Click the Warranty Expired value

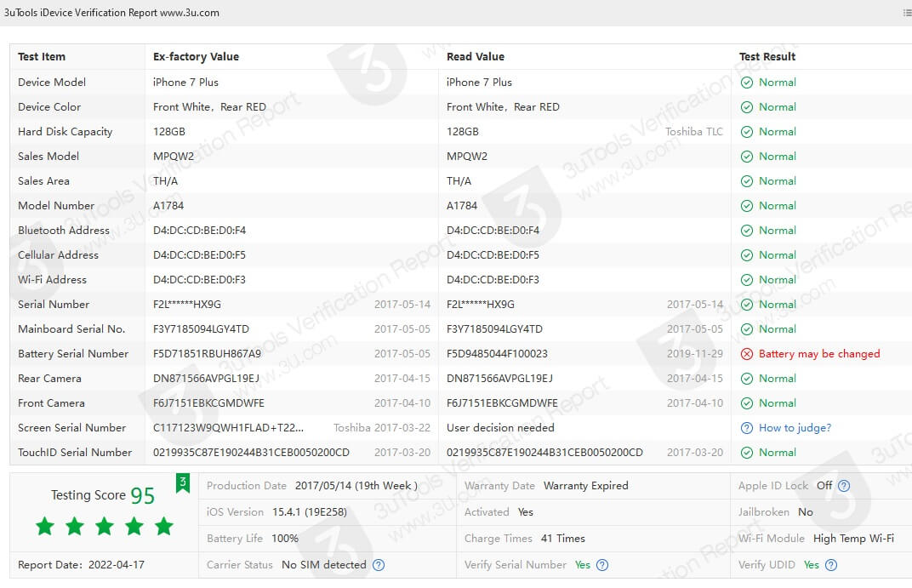(x=585, y=486)
